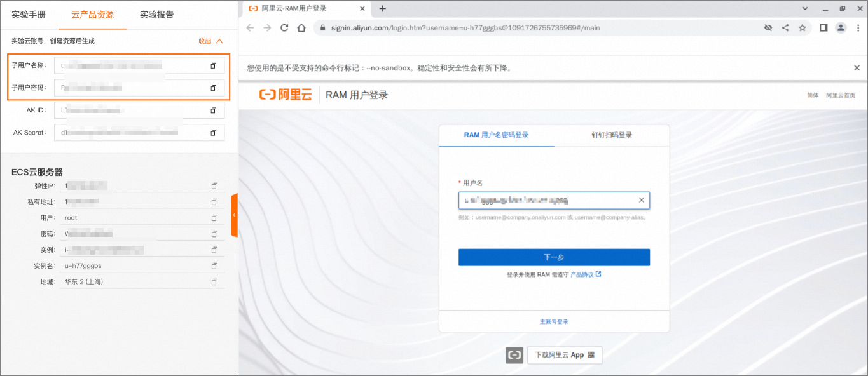This screenshot has height=376, width=868.
Task: Open the 产品协议 link
Action: [x=582, y=274]
